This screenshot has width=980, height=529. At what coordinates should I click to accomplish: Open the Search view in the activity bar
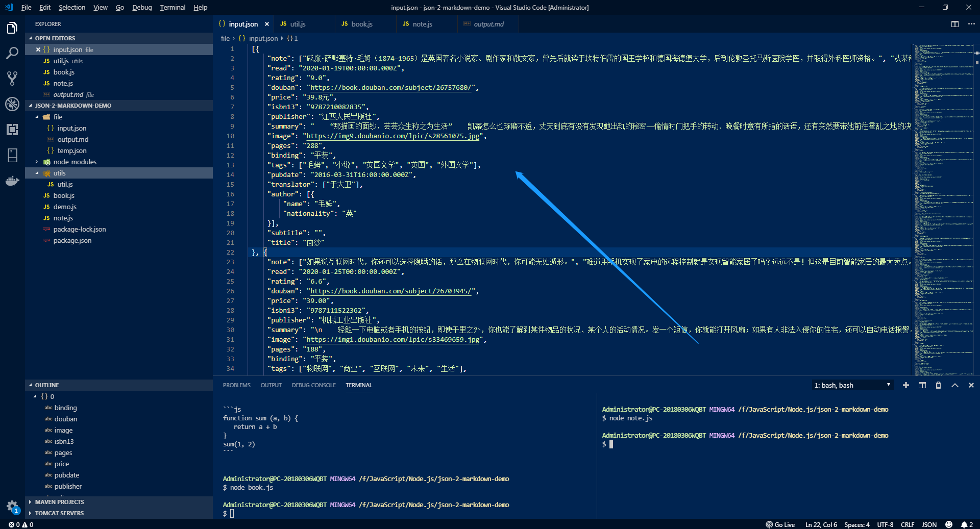[x=12, y=53]
